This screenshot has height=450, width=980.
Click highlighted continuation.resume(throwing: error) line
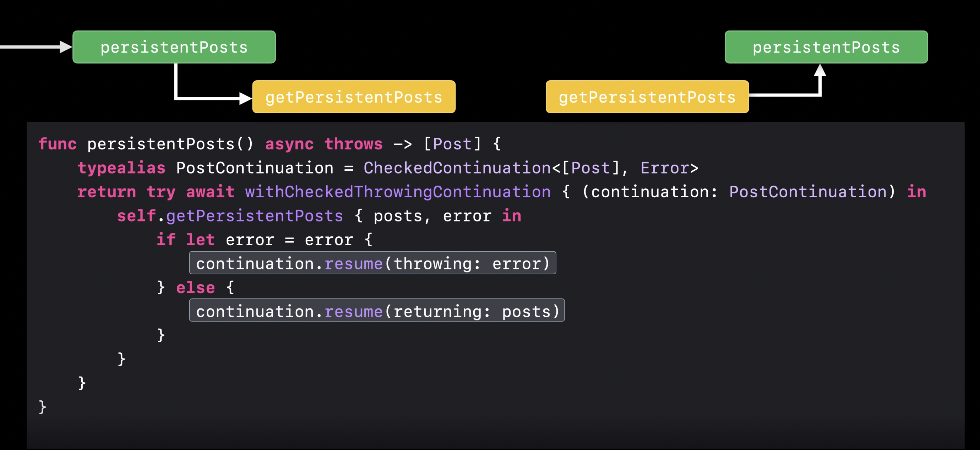[x=372, y=263]
